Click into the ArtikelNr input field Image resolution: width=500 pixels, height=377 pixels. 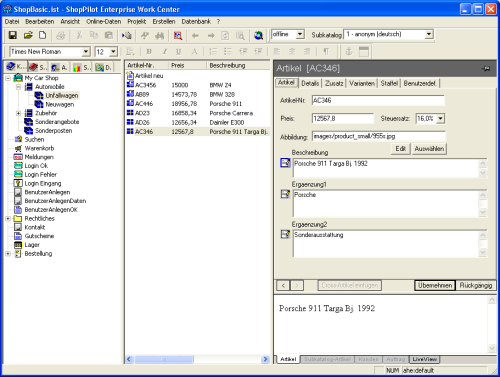(378, 101)
